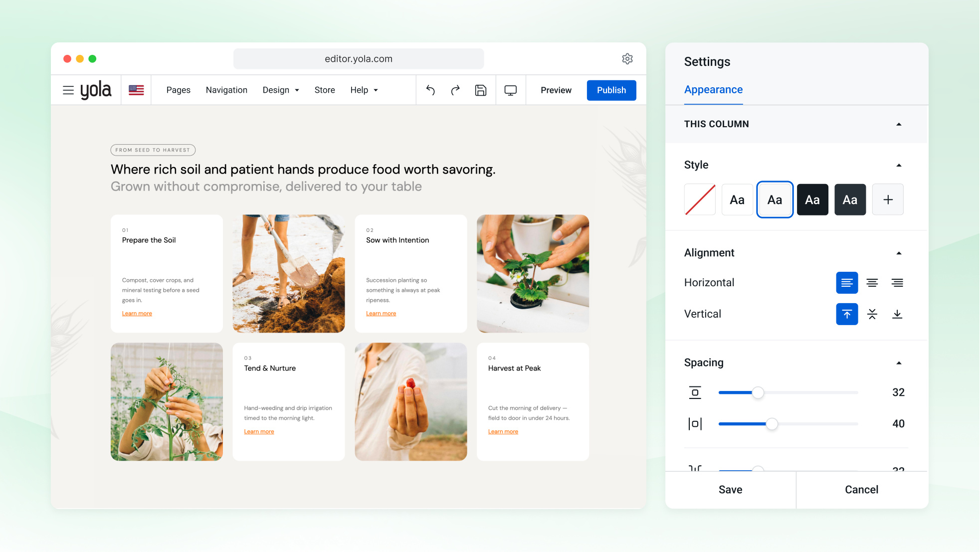Switch to desktop view monitor icon
The height and width of the screenshot is (552, 980).
[511, 90]
